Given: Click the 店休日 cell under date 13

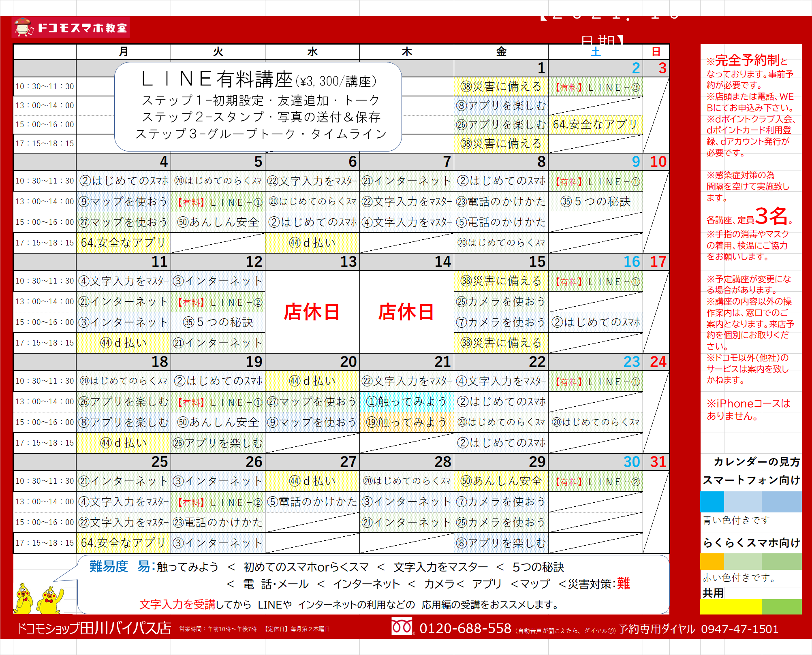Looking at the screenshot, I should click(312, 312).
